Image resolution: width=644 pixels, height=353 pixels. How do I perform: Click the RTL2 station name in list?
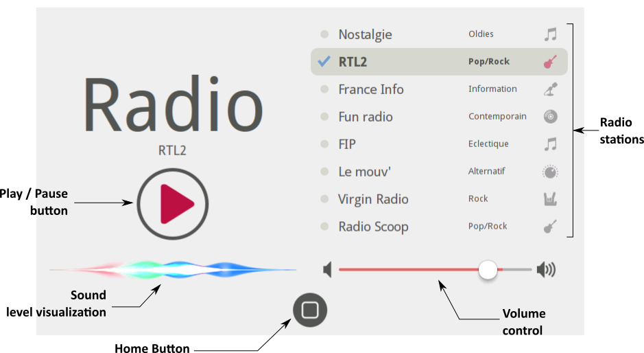click(x=353, y=62)
